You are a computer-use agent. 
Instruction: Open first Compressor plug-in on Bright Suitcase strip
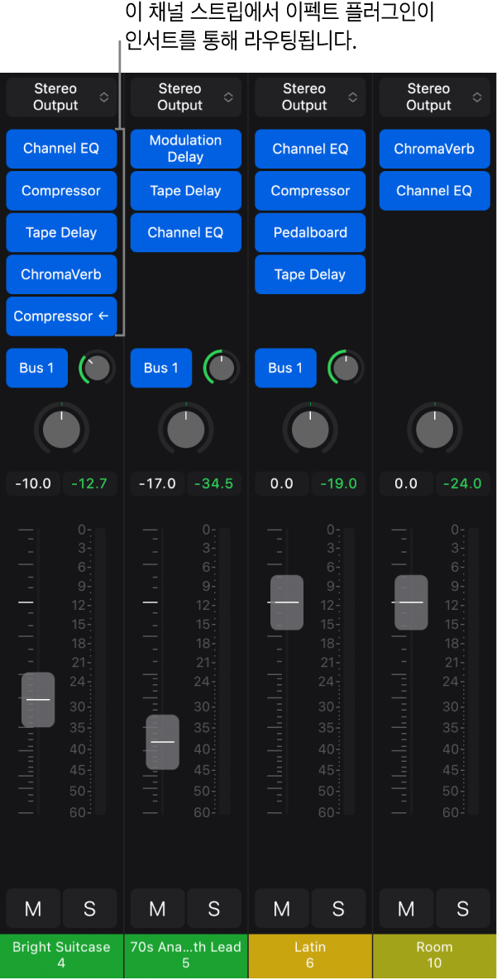61,191
